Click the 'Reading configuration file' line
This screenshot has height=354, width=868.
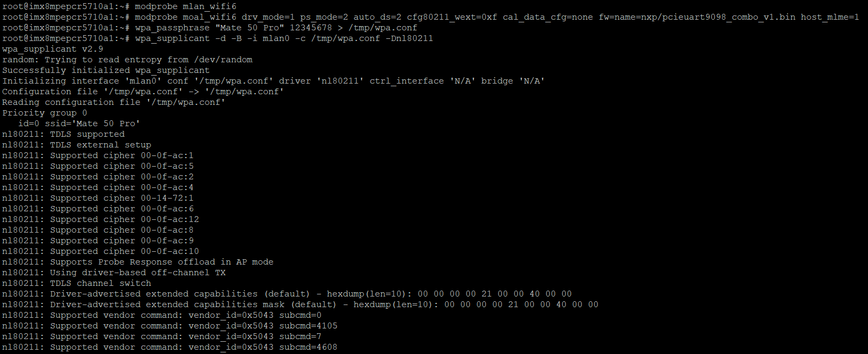[x=113, y=102]
